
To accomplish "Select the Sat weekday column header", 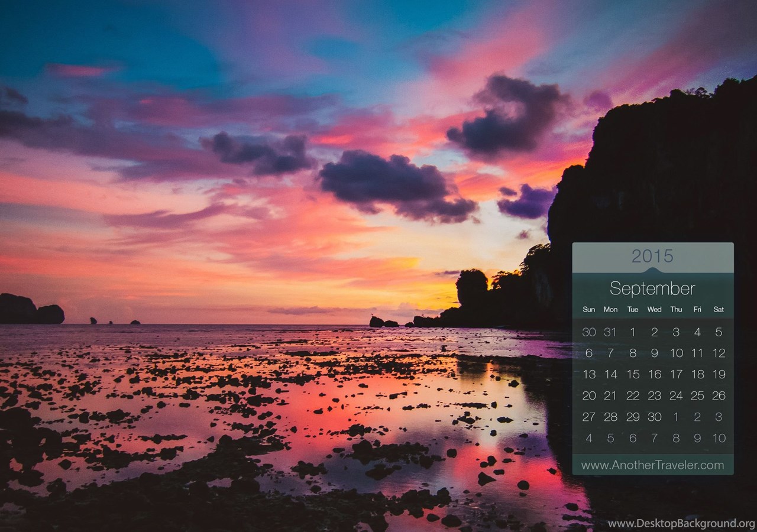I will [x=719, y=310].
